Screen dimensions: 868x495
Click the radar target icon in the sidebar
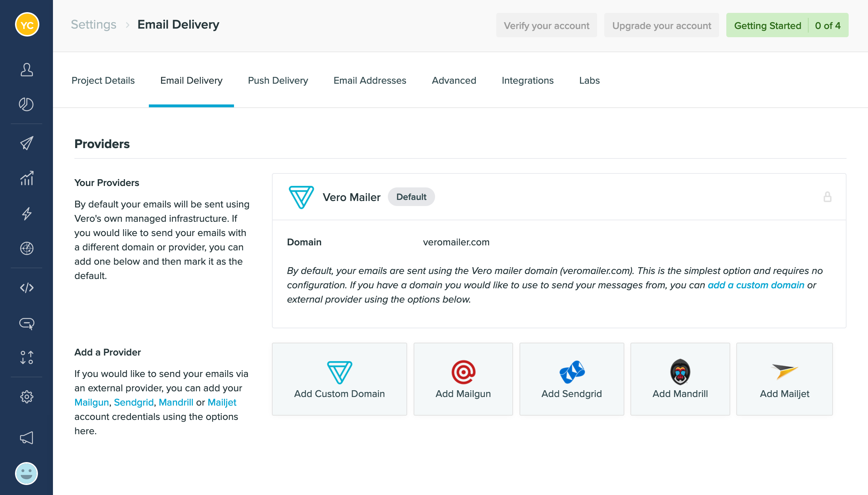point(26,248)
